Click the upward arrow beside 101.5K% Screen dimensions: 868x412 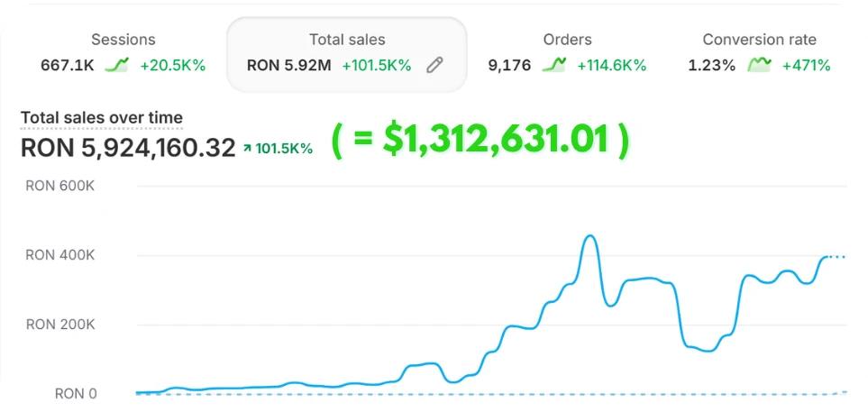(247, 149)
